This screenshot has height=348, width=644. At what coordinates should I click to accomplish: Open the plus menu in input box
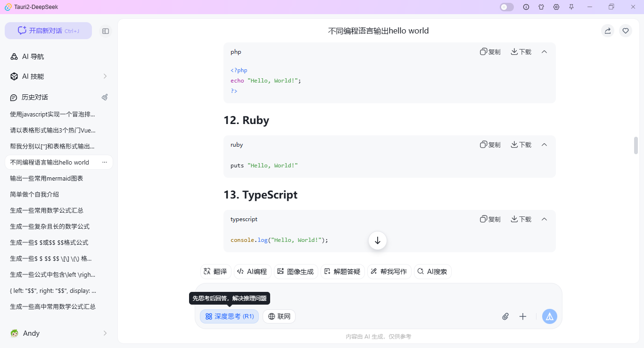[x=523, y=316]
